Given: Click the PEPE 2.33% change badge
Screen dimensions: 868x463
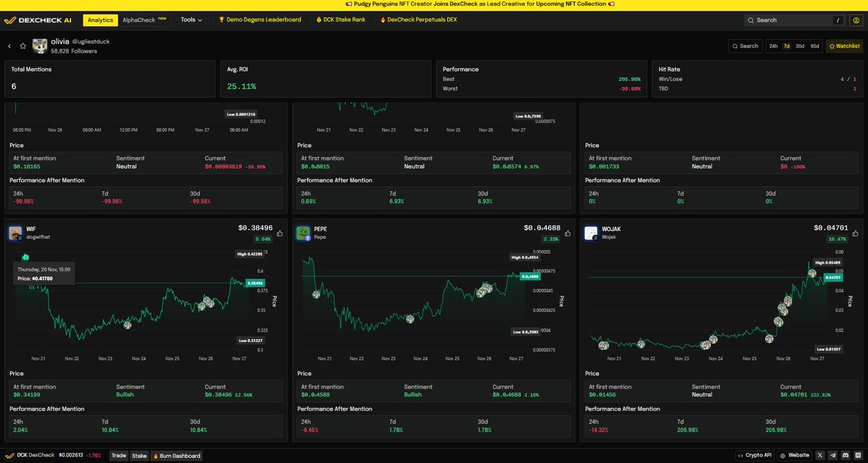Looking at the screenshot, I should point(552,239).
